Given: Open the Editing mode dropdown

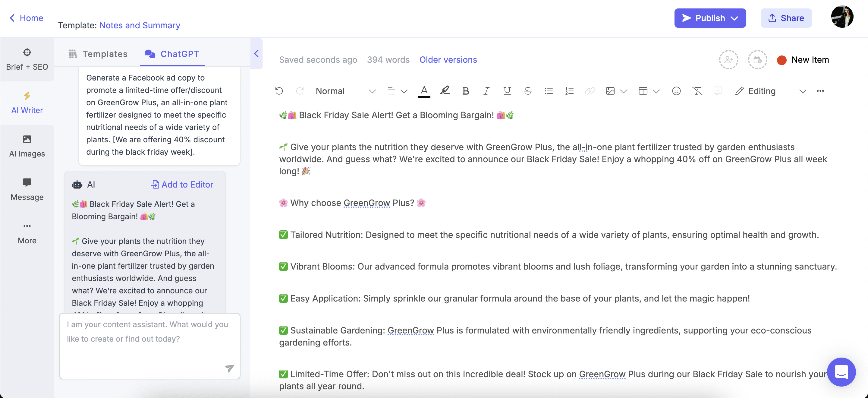Looking at the screenshot, I should point(771,91).
